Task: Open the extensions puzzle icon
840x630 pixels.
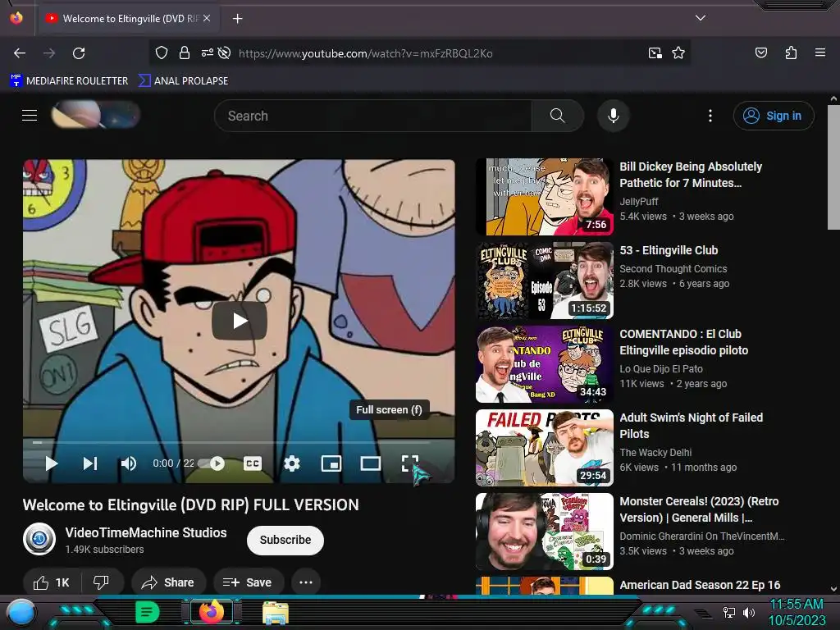Action: click(x=791, y=52)
